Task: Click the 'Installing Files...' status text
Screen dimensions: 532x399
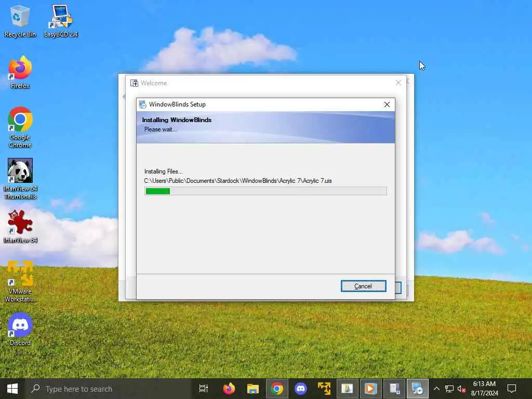Action: 163,171
